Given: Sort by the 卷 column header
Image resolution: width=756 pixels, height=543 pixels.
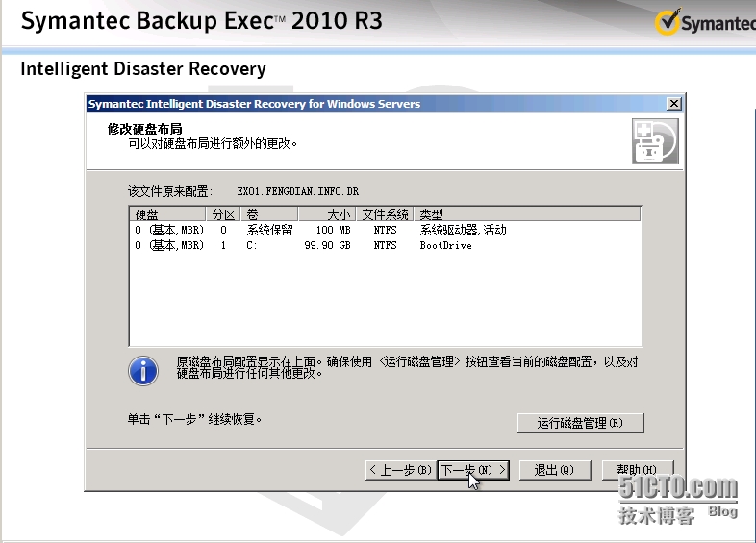Looking at the screenshot, I should coord(269,214).
